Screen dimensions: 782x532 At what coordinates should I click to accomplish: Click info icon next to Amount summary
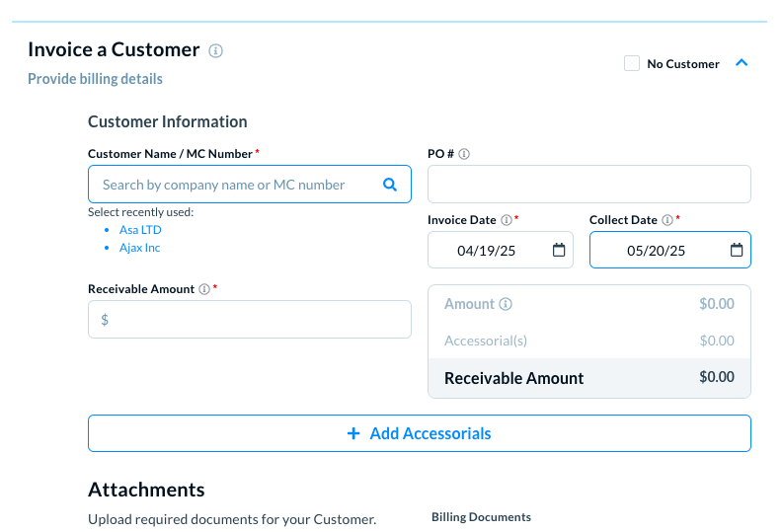pyautogui.click(x=506, y=304)
